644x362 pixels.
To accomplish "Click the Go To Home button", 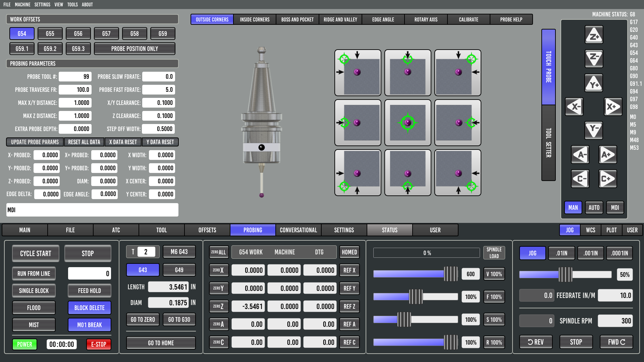I will [161, 343].
